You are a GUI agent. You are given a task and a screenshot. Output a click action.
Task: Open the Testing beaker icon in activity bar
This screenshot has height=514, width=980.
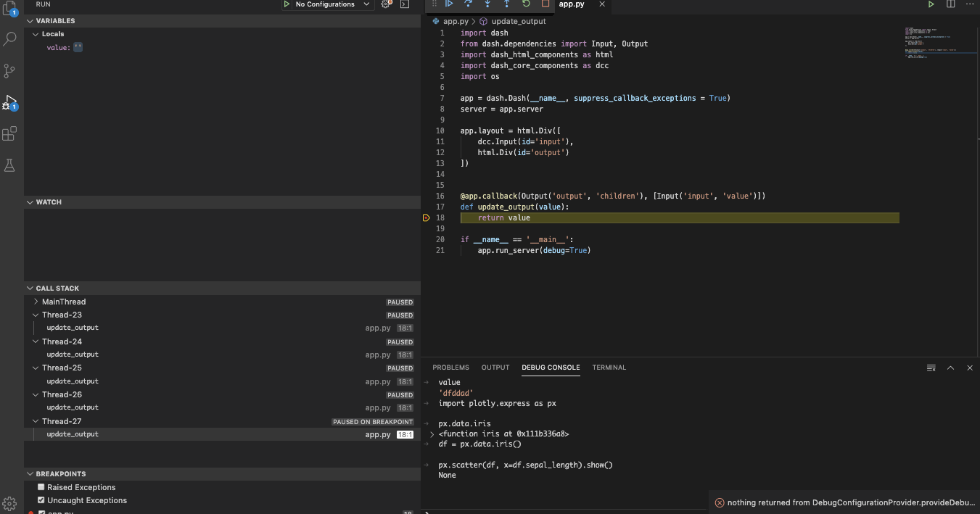pyautogui.click(x=10, y=165)
